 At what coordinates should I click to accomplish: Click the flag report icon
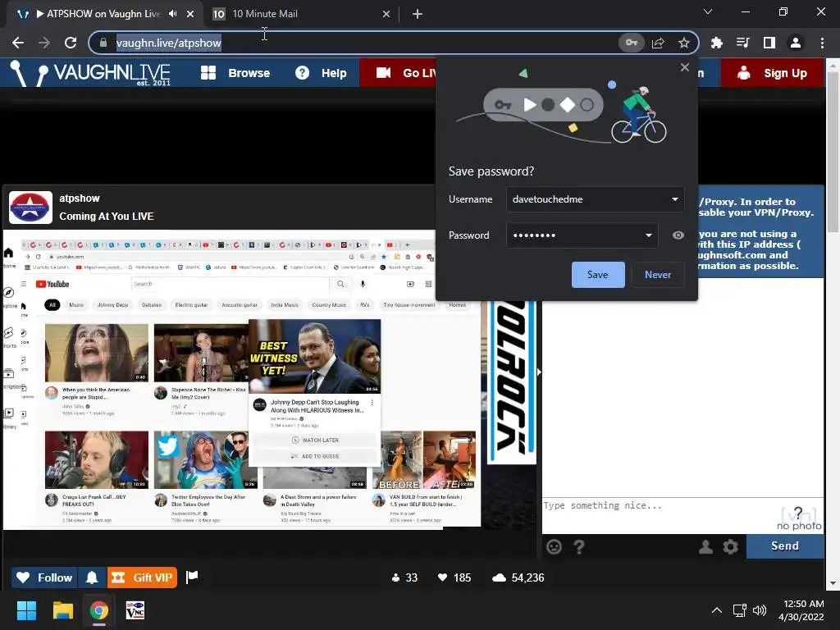click(192, 577)
